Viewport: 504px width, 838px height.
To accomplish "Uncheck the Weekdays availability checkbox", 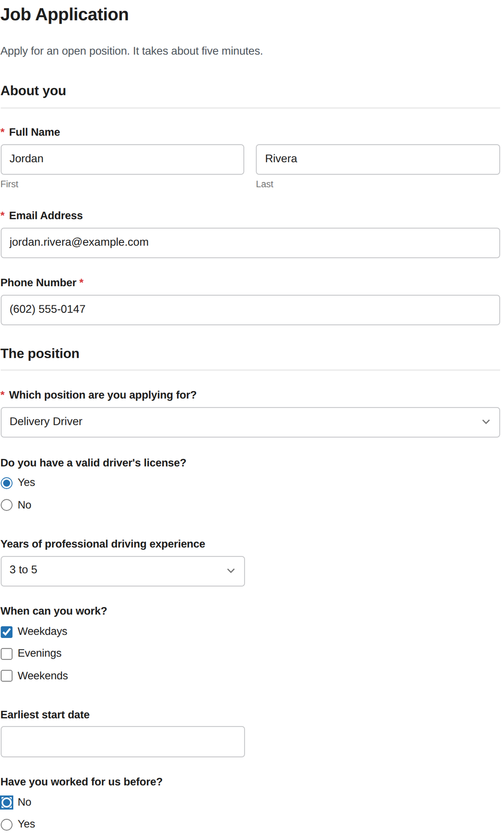I will tap(7, 631).
